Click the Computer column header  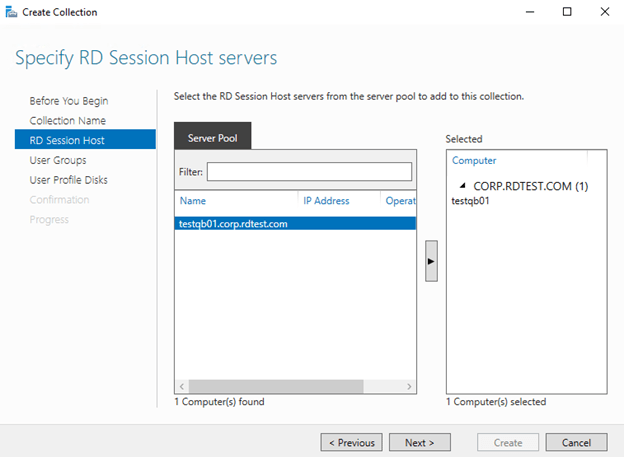tap(517, 160)
